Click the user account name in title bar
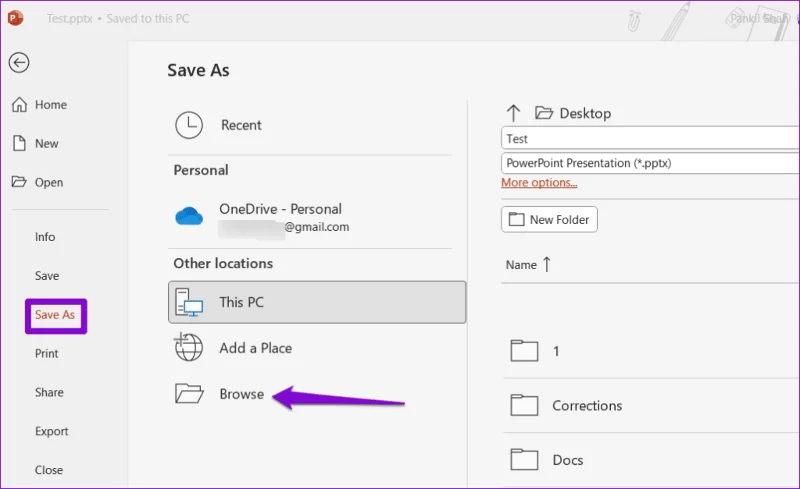The image size is (800, 489). 760,19
